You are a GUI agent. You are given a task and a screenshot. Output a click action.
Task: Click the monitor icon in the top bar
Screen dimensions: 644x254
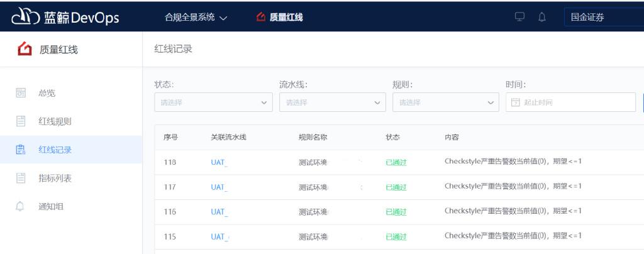(519, 17)
